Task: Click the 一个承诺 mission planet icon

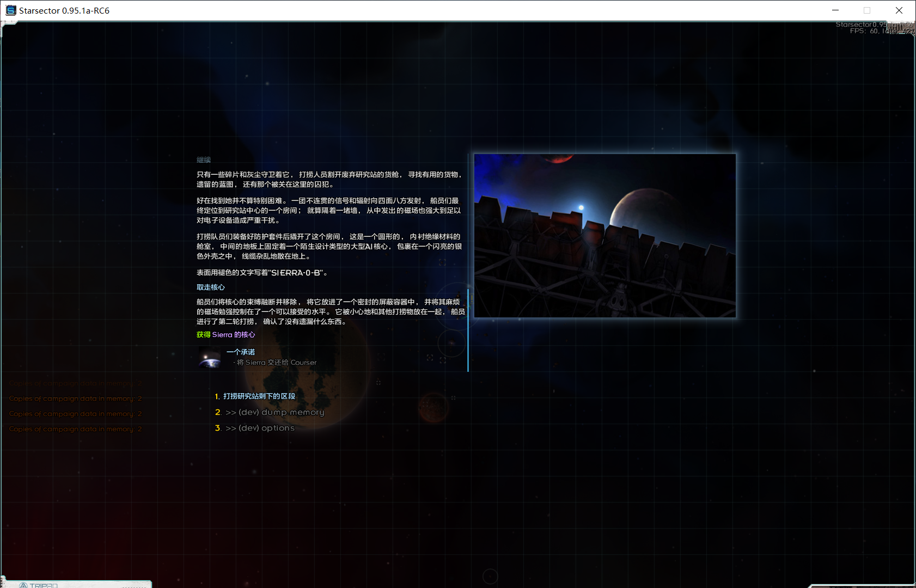Action: (x=210, y=357)
